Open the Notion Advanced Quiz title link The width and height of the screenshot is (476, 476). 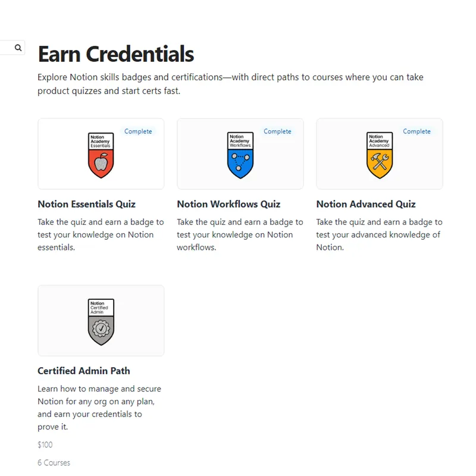coord(366,204)
